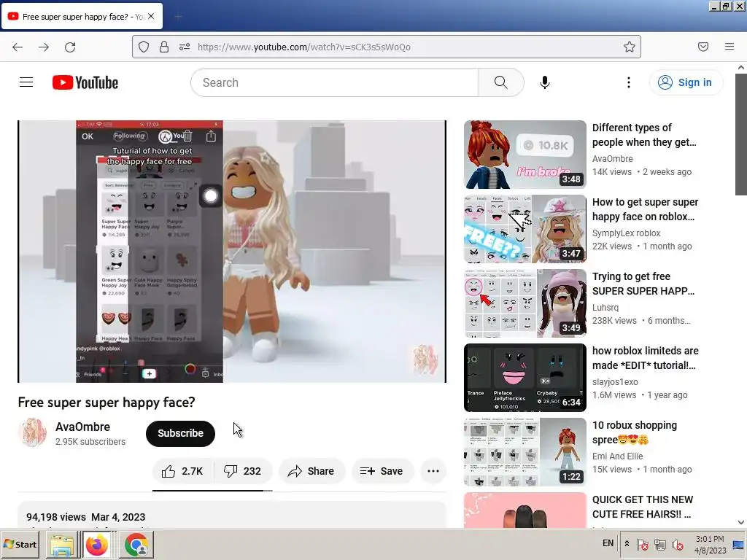This screenshot has height=560, width=747.
Task: Switch to Firefox taskbar icon
Action: click(x=97, y=545)
